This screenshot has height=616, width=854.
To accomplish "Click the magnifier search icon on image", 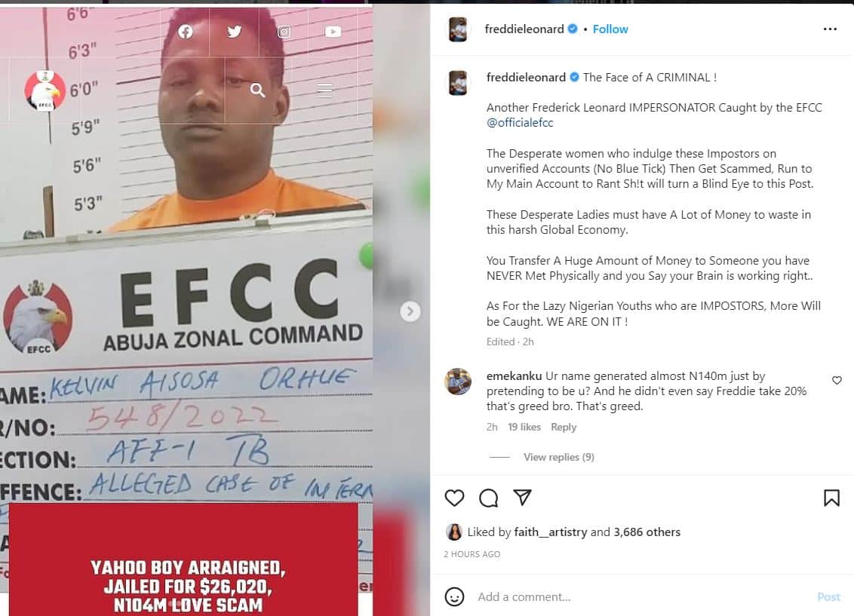I will [x=257, y=90].
